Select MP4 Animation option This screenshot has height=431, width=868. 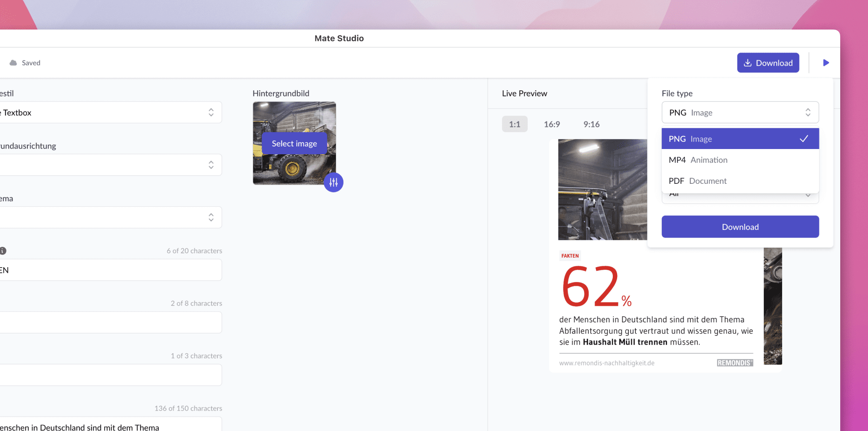(740, 160)
